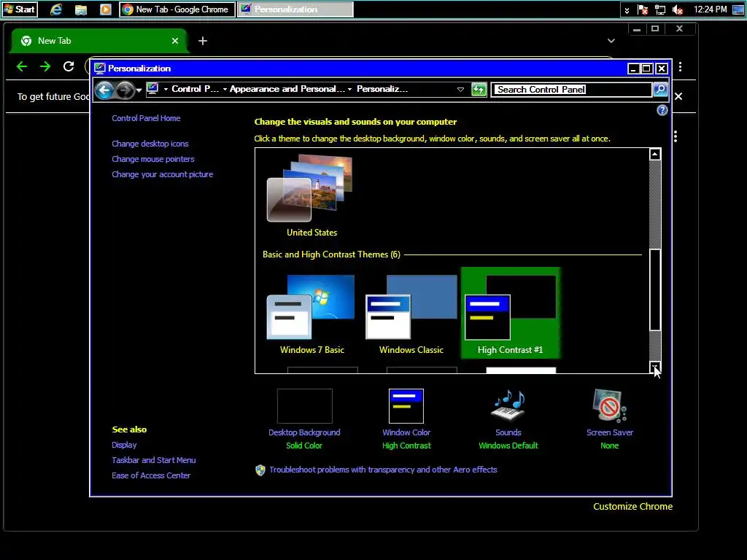Open Change your account picture link
747x560 pixels.
click(163, 174)
